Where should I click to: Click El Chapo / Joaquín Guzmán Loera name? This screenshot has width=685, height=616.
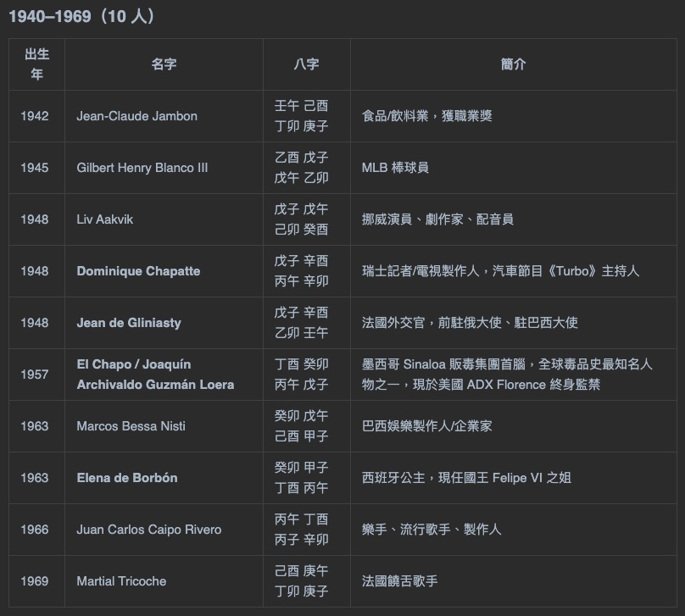tap(155, 375)
